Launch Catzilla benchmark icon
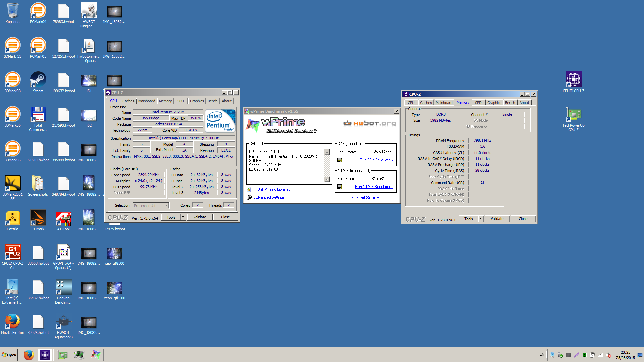644x362 pixels. tap(12, 221)
